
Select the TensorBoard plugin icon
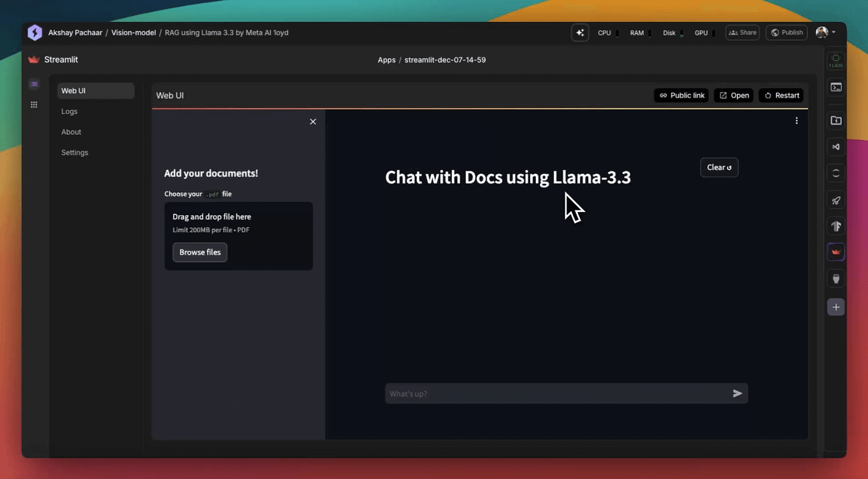coord(836,226)
